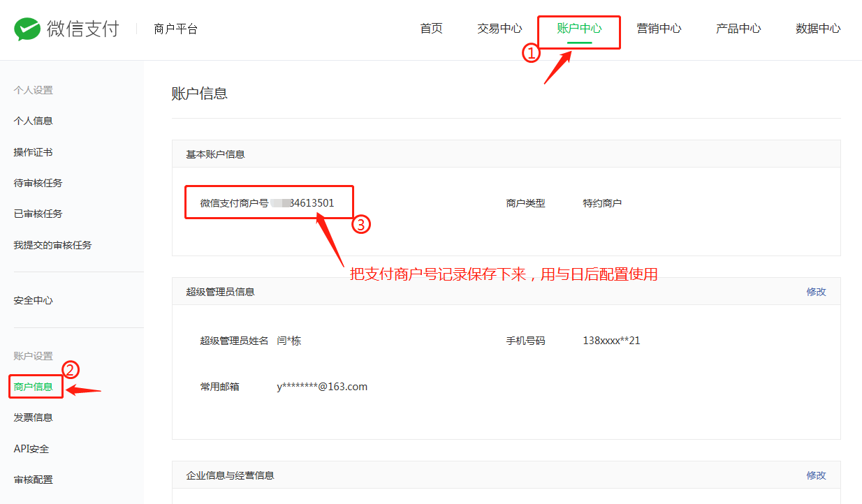Click the 微信支付商户号 label
Screen dimensions: 862x504
pyautogui.click(x=235, y=203)
